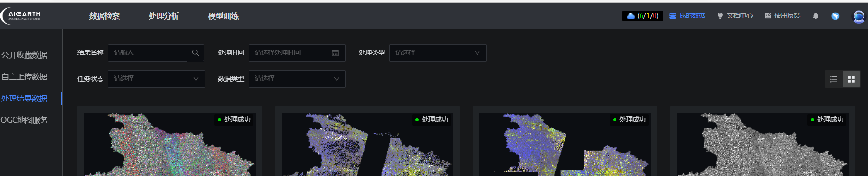868x176 pixels.
Task: Click the lightbulb icon beside 文档中心
Action: pos(720,16)
